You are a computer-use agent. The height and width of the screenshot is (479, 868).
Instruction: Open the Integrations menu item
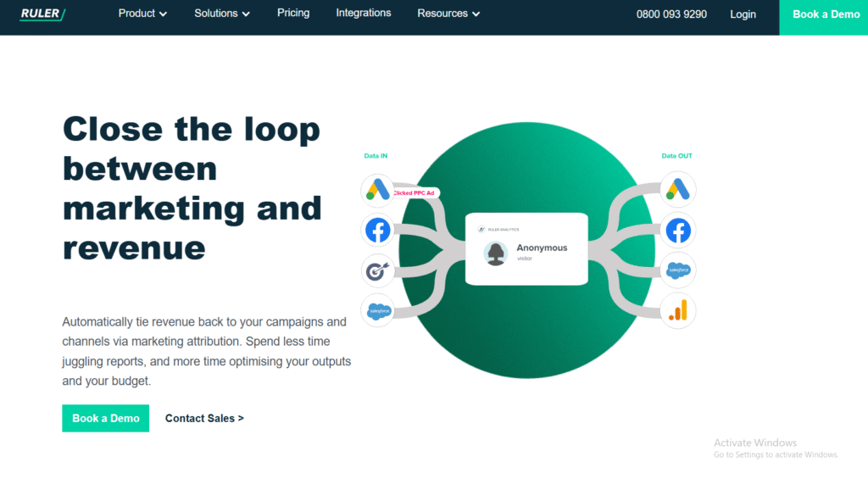tap(364, 14)
